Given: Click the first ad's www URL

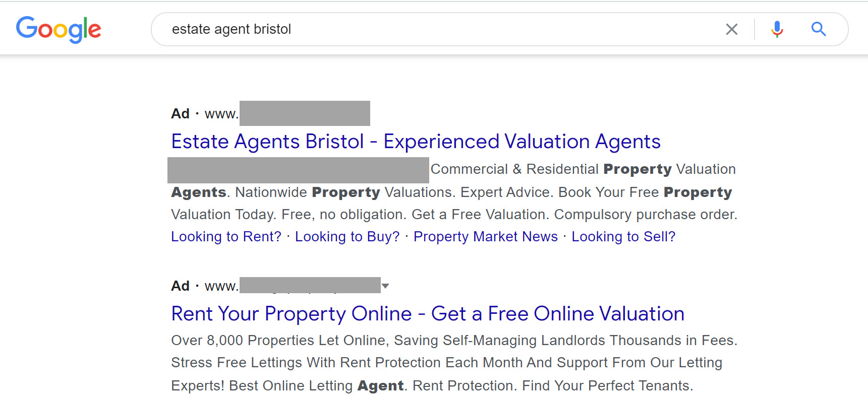Looking at the screenshot, I should (x=287, y=113).
